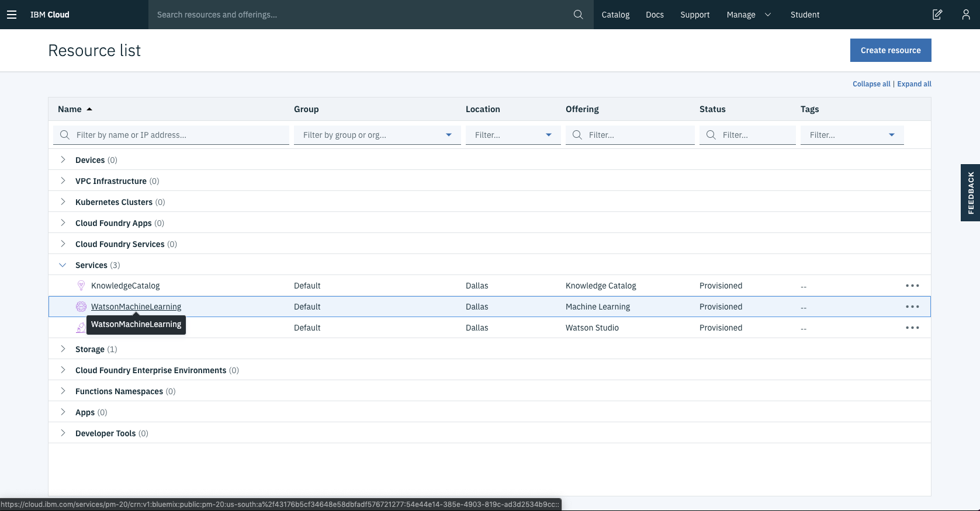Open the edit/notes pencil icon in header

pos(937,15)
